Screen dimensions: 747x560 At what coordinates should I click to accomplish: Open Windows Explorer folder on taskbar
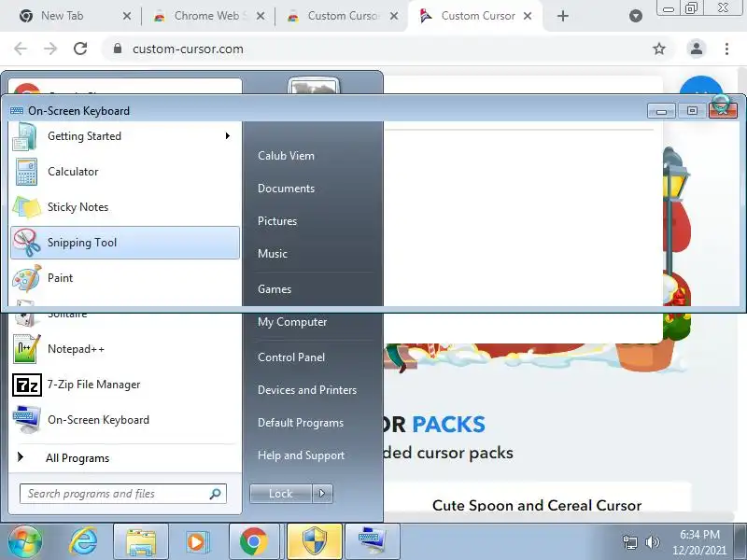coord(141,542)
